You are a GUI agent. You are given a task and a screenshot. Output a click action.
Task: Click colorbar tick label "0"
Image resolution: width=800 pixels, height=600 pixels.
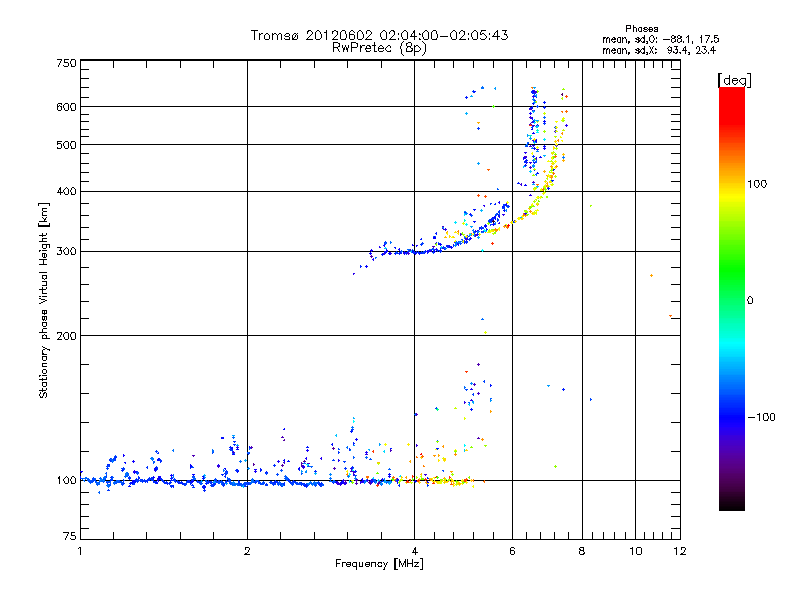tap(750, 301)
